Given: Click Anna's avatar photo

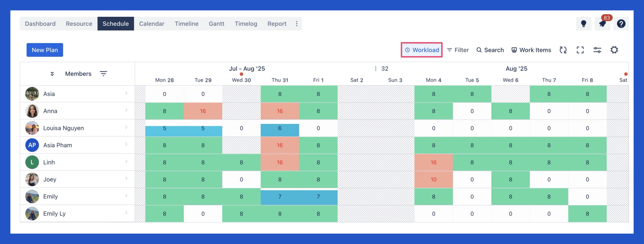Looking at the screenshot, I should [x=32, y=111].
